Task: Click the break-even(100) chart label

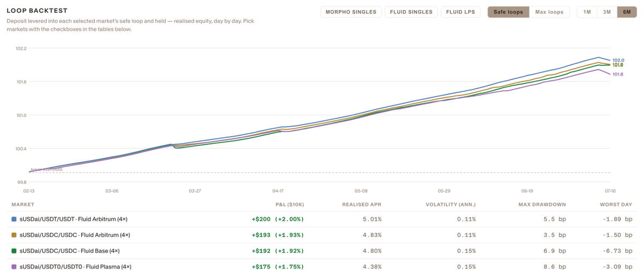Action: pyautogui.click(x=47, y=170)
